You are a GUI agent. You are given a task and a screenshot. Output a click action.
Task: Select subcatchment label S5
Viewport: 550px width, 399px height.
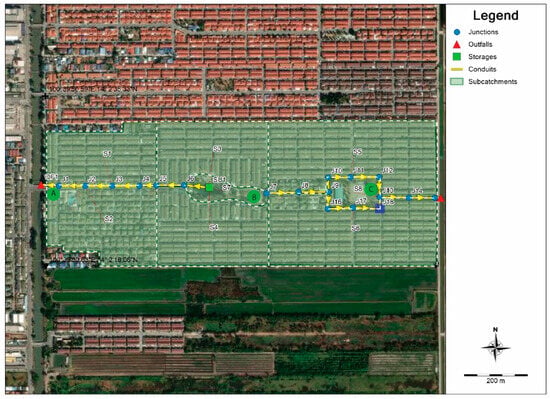pos(357,152)
